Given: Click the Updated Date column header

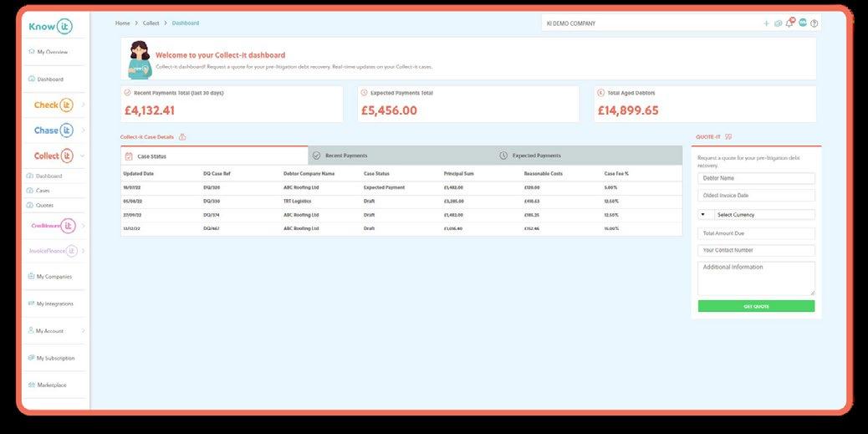Looking at the screenshot, I should click(x=138, y=174).
